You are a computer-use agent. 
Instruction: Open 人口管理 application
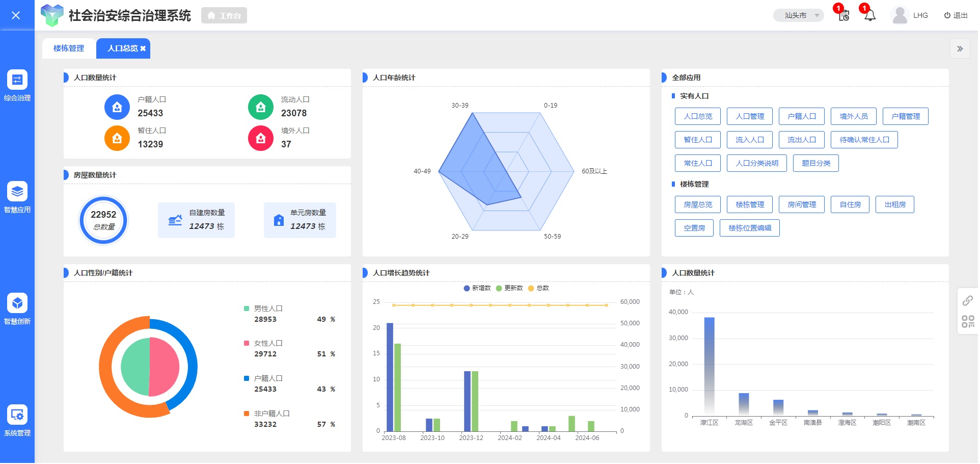tap(750, 116)
